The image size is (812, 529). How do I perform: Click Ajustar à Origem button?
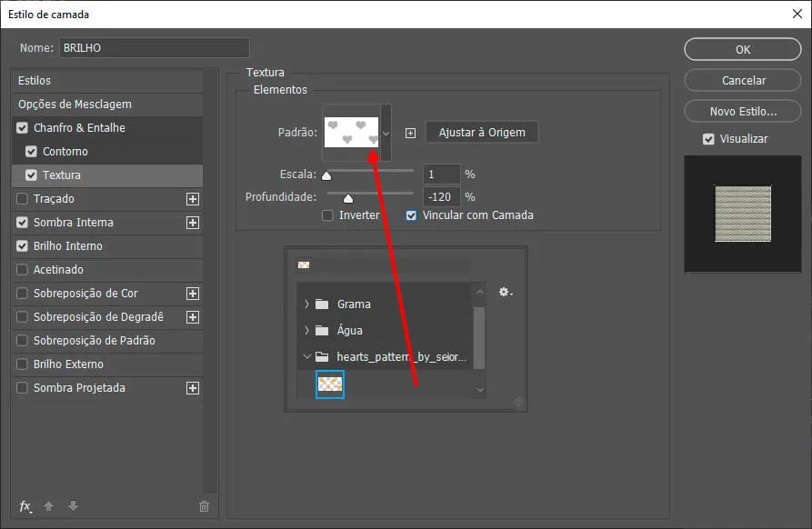(482, 133)
